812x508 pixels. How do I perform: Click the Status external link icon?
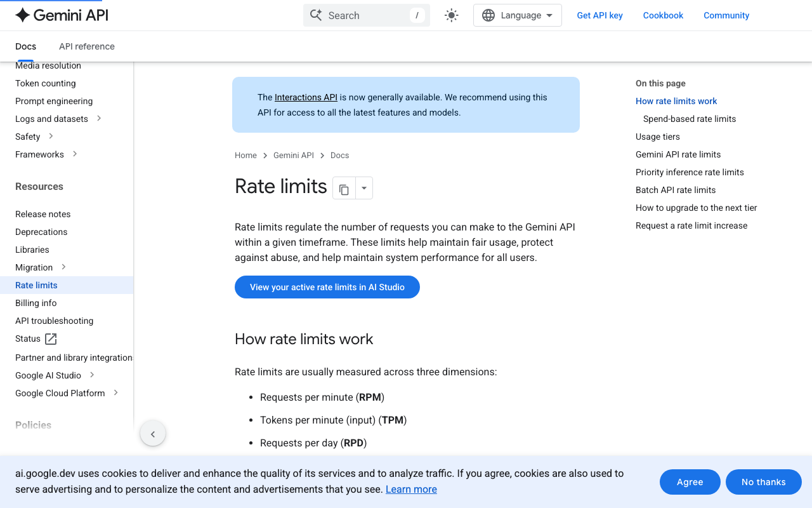(51, 338)
